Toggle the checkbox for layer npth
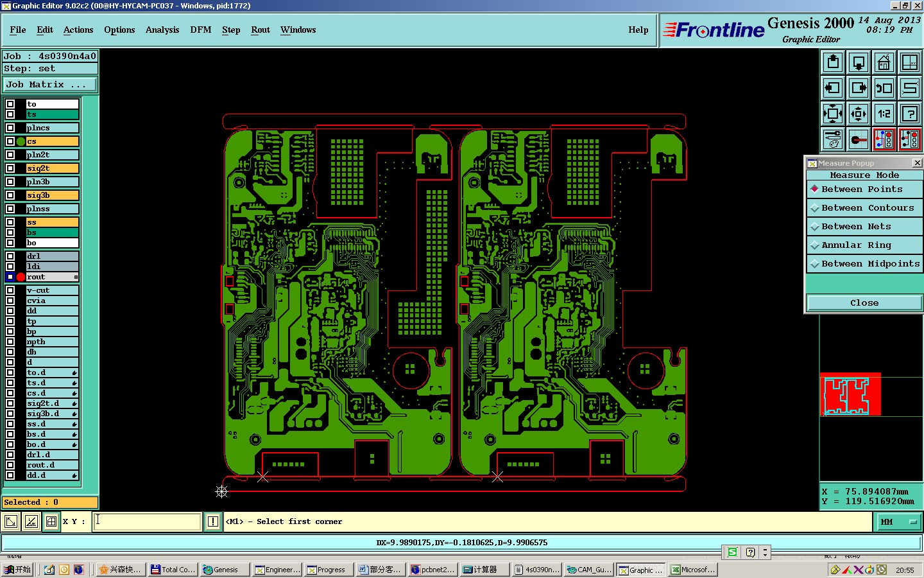This screenshot has height=578, width=924. (x=10, y=342)
